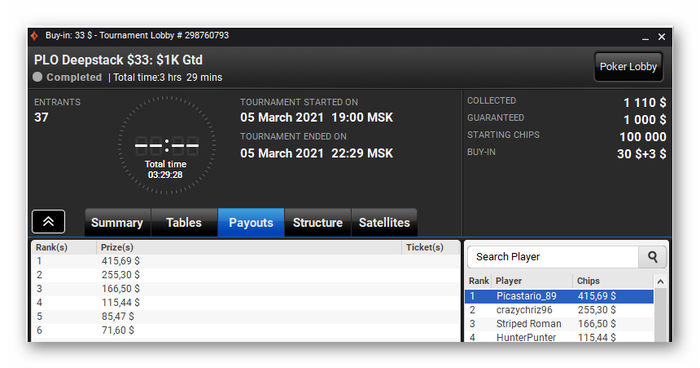View the Satellites tab
The height and width of the screenshot is (368, 700).
click(x=384, y=222)
